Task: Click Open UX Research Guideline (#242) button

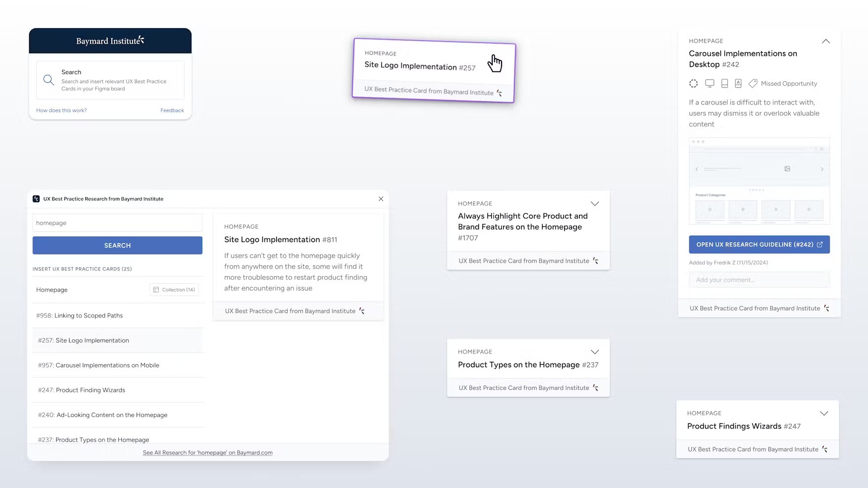Action: 759,244
